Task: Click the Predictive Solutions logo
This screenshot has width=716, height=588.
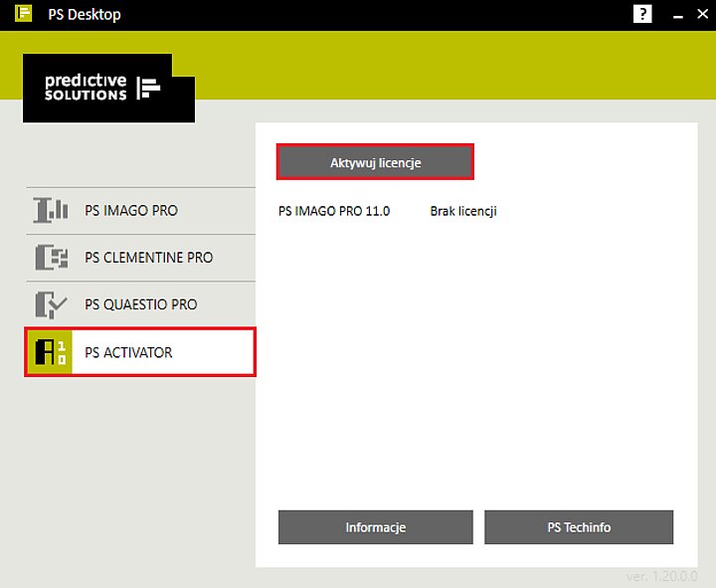Action: click(108, 88)
